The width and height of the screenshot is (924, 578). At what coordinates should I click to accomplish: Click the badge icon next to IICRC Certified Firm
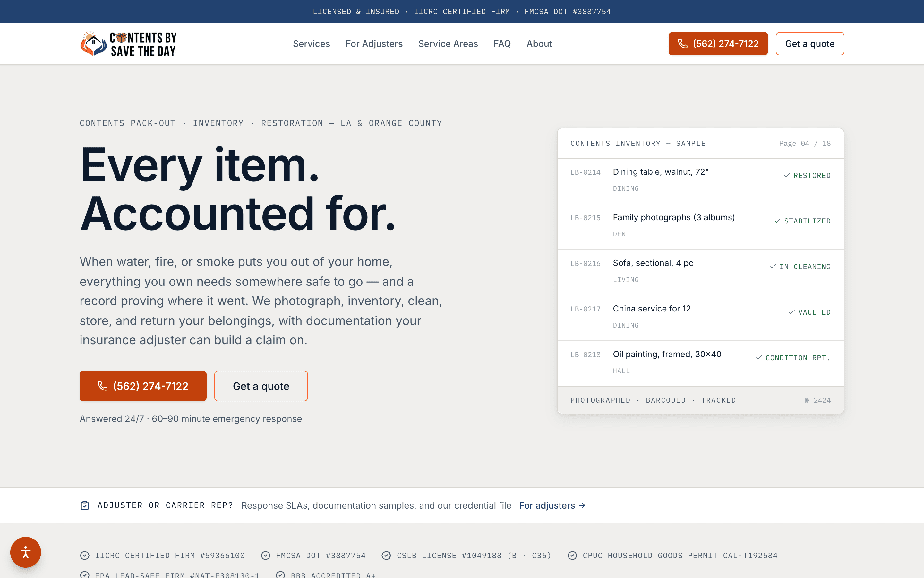point(85,556)
